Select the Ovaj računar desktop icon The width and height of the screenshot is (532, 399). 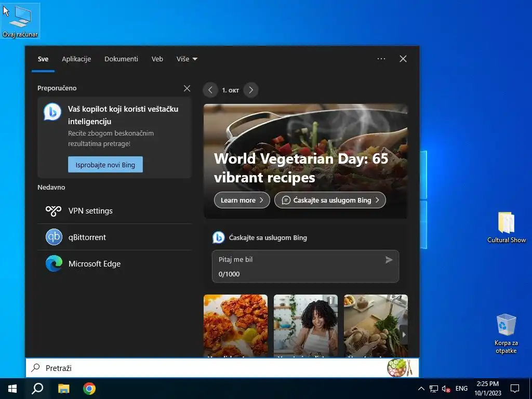pos(20,21)
